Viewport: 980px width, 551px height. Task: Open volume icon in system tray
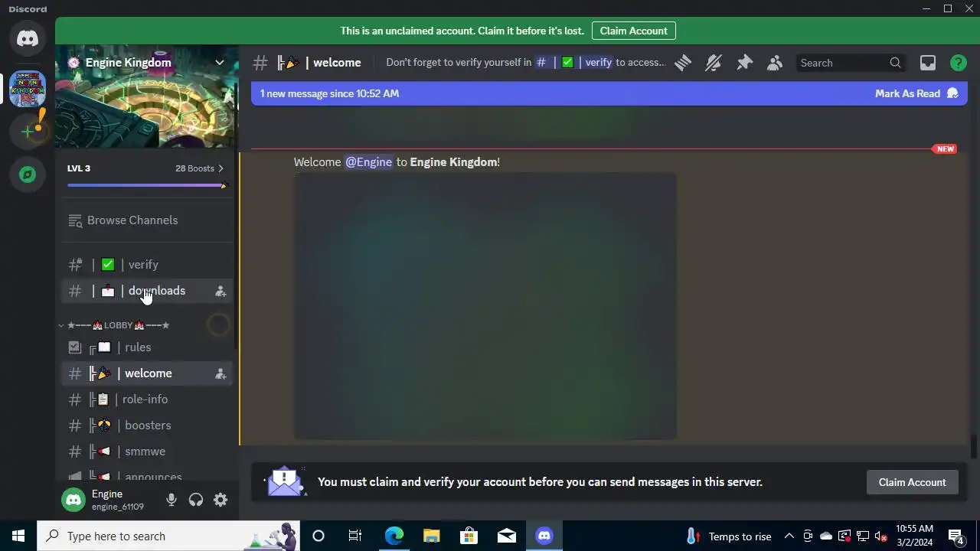pyautogui.click(x=881, y=536)
